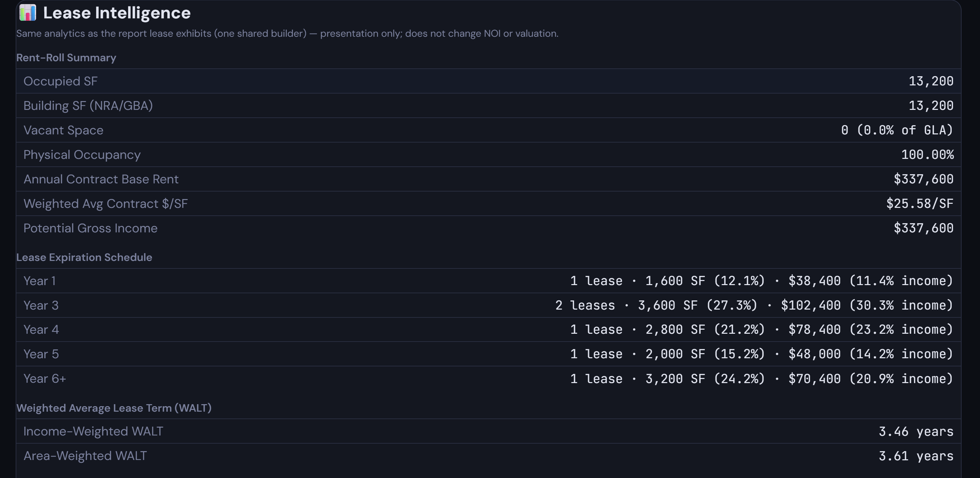The width and height of the screenshot is (980, 478).
Task: Click the Lease Expiration Schedule heading
Action: pos(84,258)
